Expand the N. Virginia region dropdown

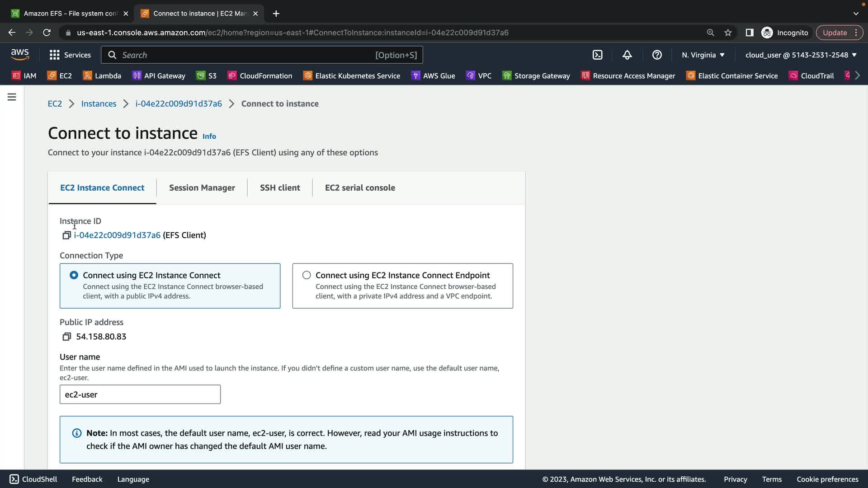point(703,55)
